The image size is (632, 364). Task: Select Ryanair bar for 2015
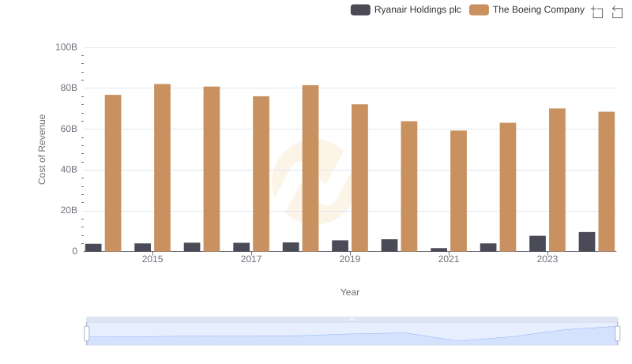[143, 247]
